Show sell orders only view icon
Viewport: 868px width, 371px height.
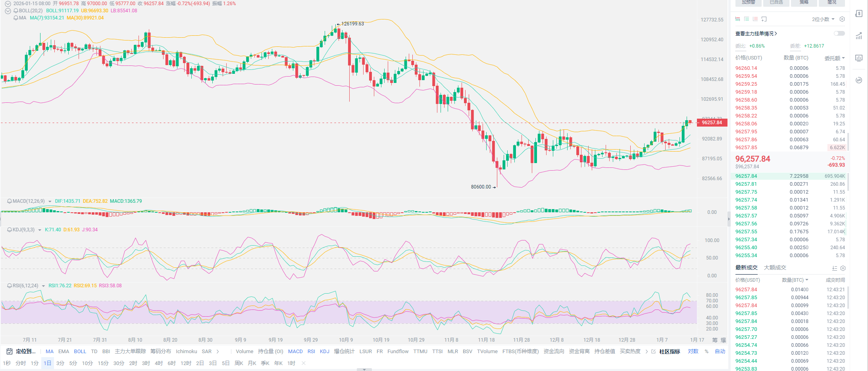pos(755,19)
